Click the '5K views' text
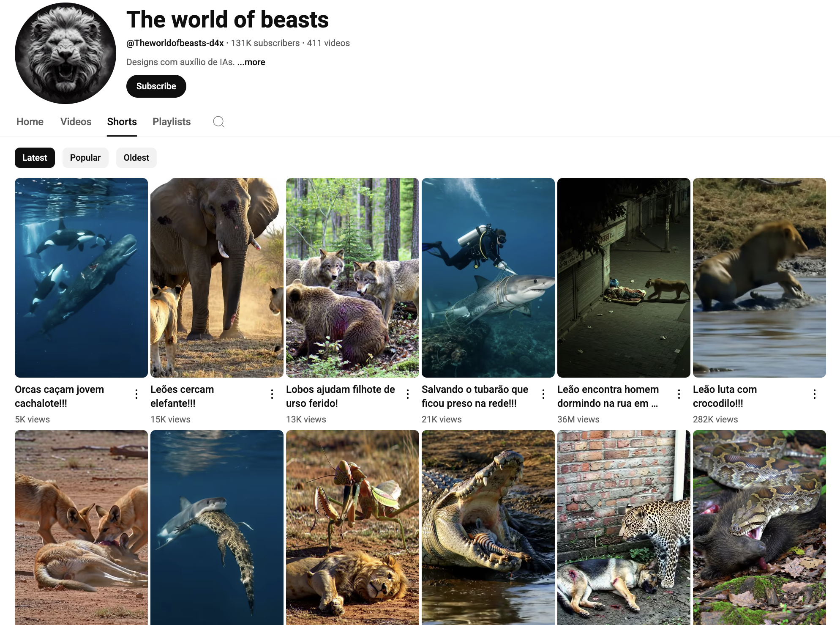840x625 pixels. click(x=32, y=419)
